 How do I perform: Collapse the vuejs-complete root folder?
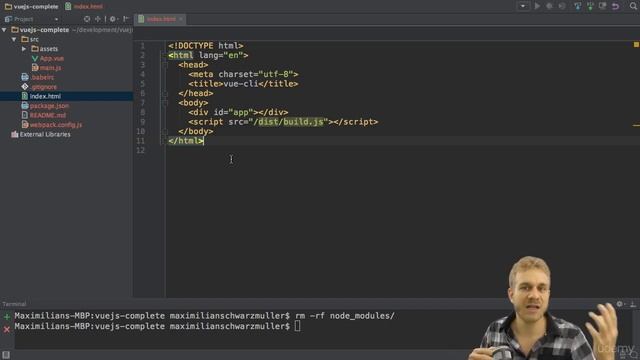[x=4, y=30]
